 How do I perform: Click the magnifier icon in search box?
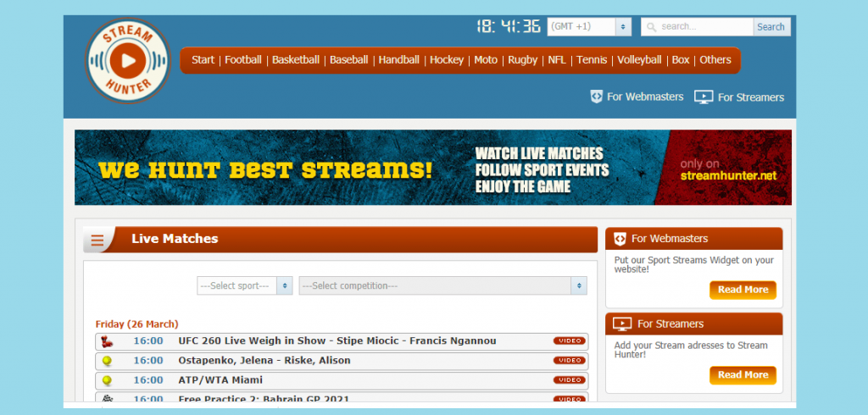pos(652,26)
